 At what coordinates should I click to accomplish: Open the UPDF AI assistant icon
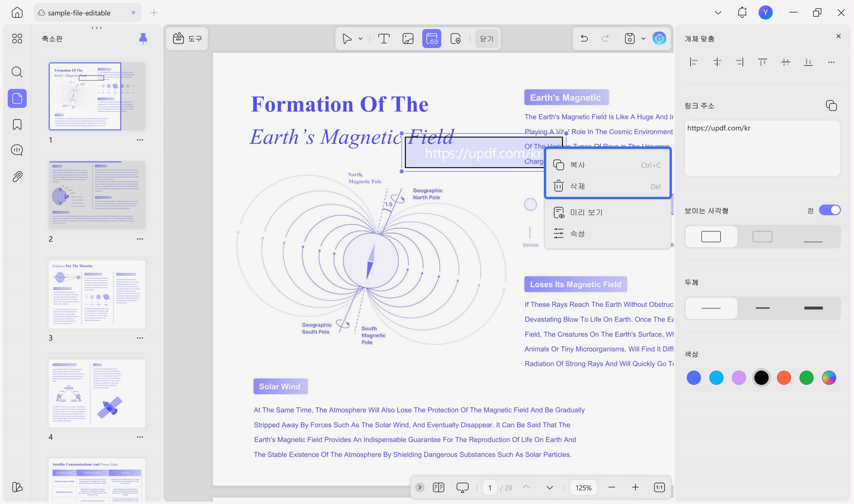[660, 38]
